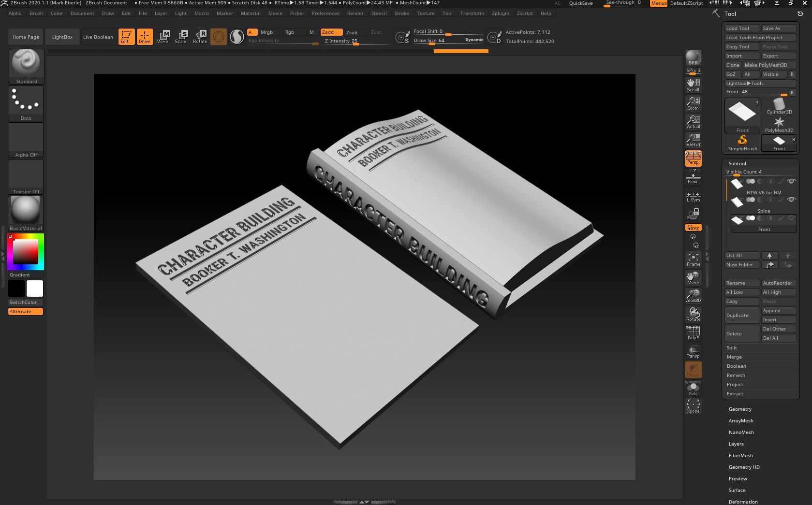Viewport: 812px width, 505px height.
Task: Expand the Geometry section
Action: pos(740,409)
